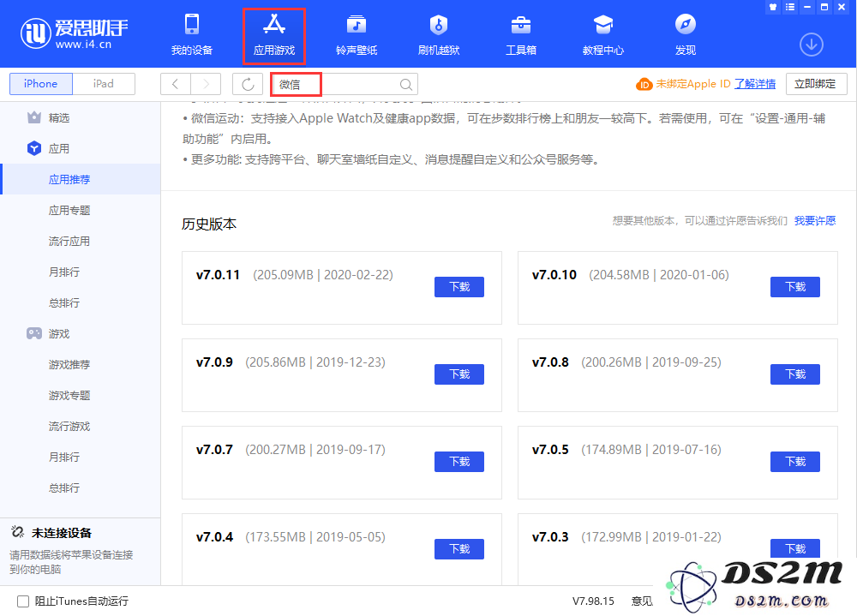Open 发现 discover section
Image resolution: width=857 pixels, height=616 pixels.
686,35
